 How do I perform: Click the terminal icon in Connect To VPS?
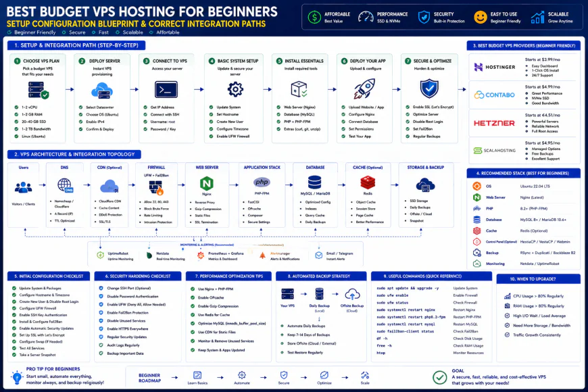pos(166,90)
